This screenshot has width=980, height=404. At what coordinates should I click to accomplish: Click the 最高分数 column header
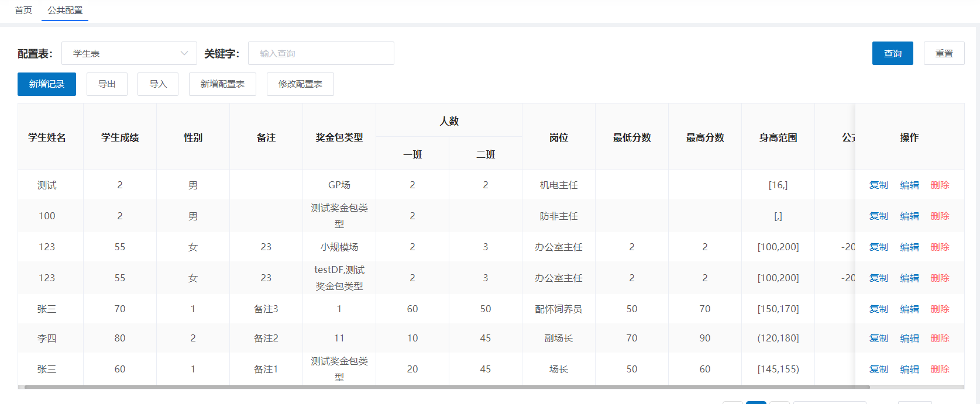pyautogui.click(x=705, y=137)
